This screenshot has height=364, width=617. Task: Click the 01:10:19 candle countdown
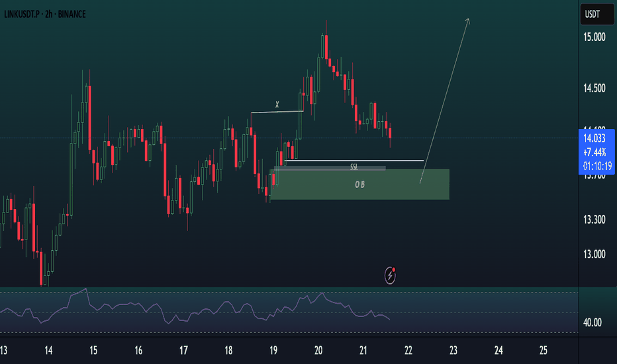tap(597, 166)
